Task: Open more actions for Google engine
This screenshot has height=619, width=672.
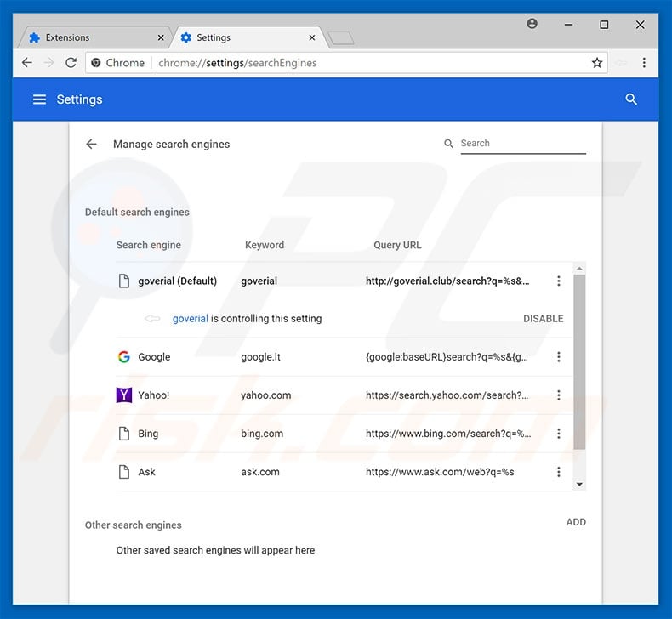Action: pyautogui.click(x=558, y=357)
